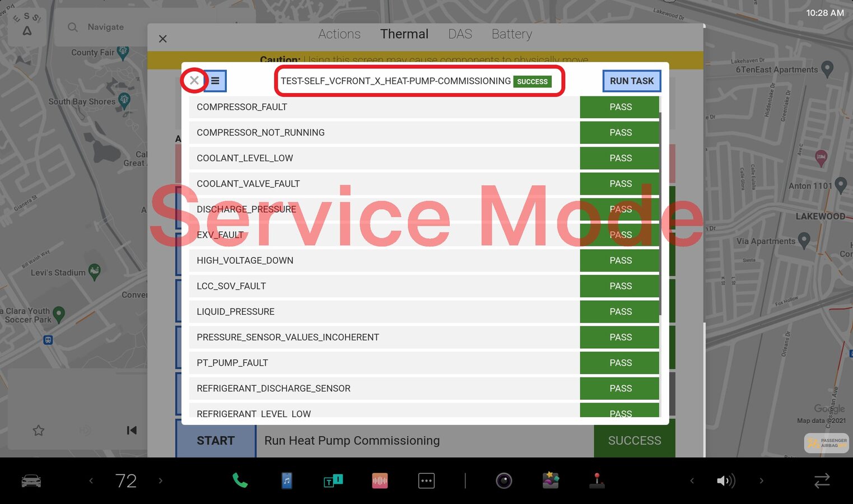Image resolution: width=853 pixels, height=504 pixels.
Task: Select the DAS tab
Action: coord(460,34)
